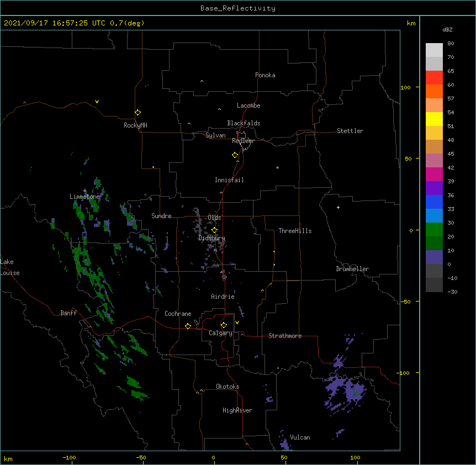Viewport: 476px width, 465px height.
Task: Click the white plus marker east of ThreeHills
Action: point(338,207)
